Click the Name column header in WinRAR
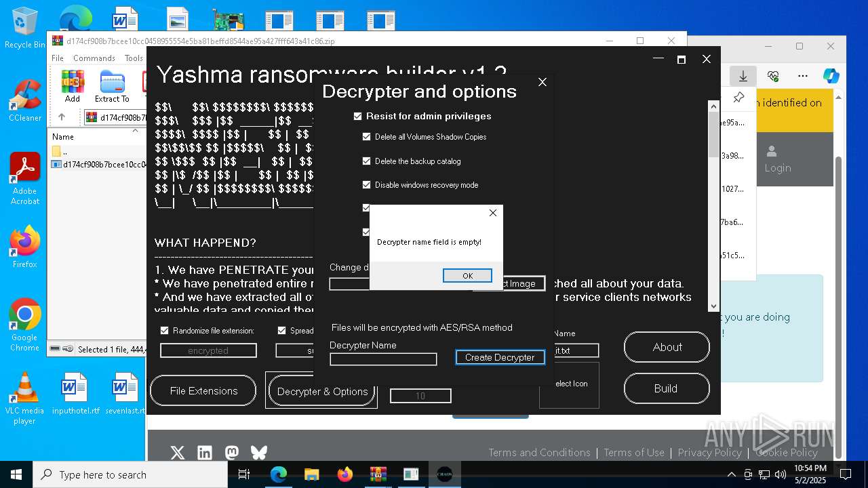The height and width of the screenshot is (488, 868). [63, 136]
